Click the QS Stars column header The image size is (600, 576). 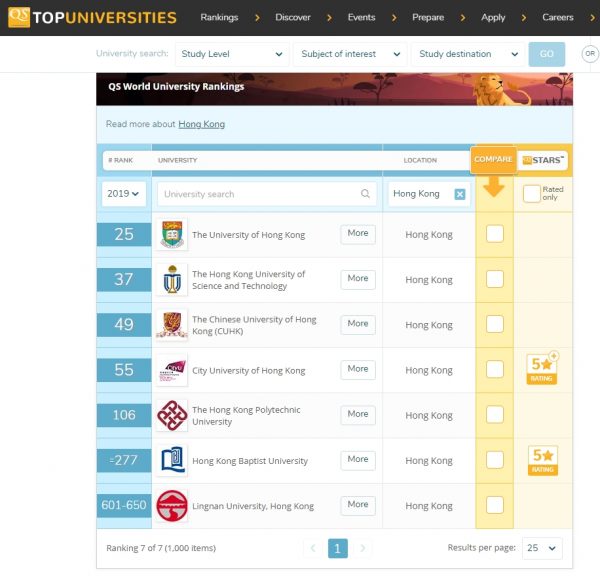point(543,160)
